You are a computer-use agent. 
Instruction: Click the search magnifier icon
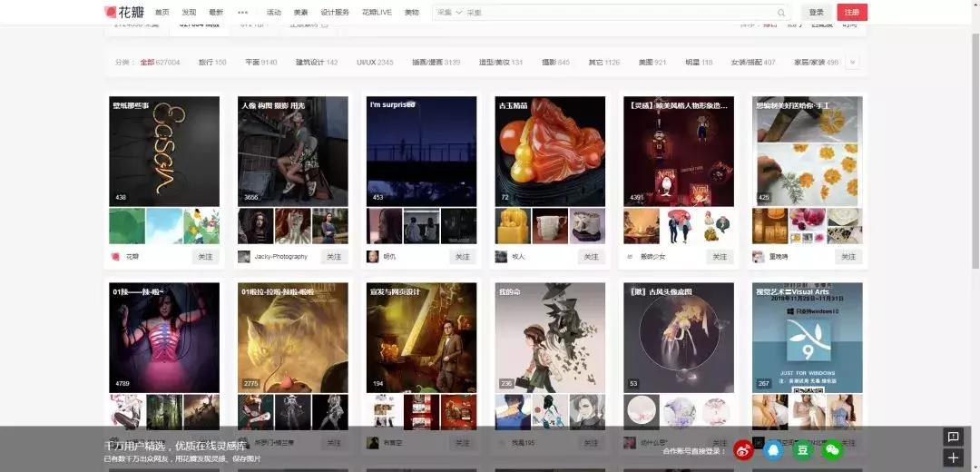(781, 13)
